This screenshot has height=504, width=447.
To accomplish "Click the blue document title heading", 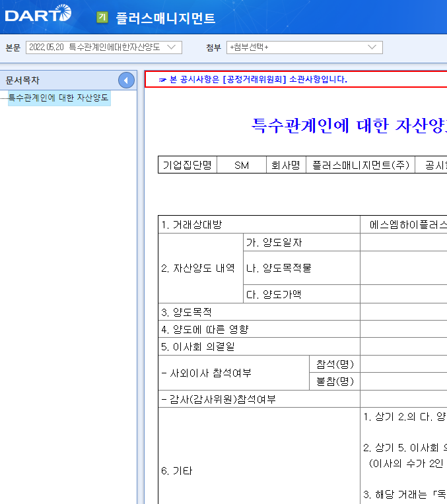I will coord(349,125).
